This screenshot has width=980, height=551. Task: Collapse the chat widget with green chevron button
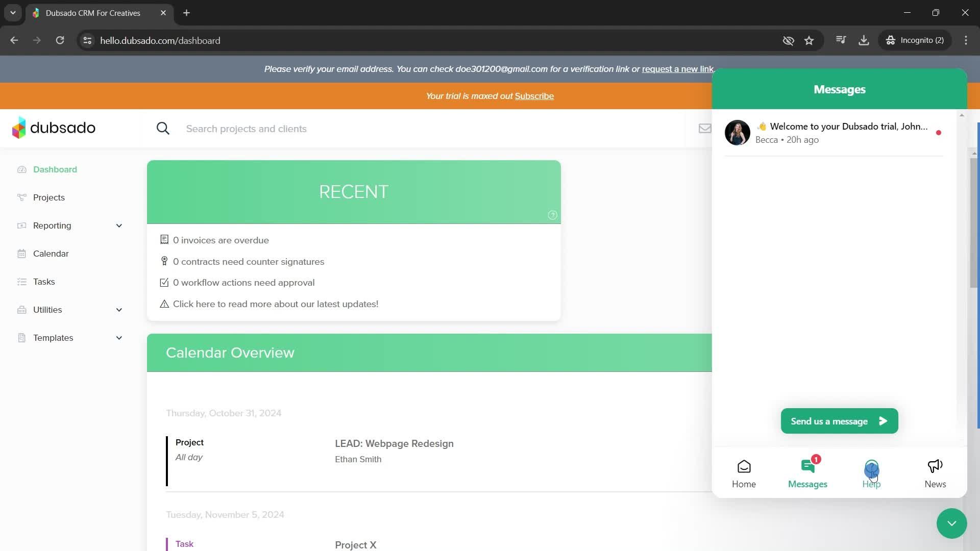[x=951, y=523]
